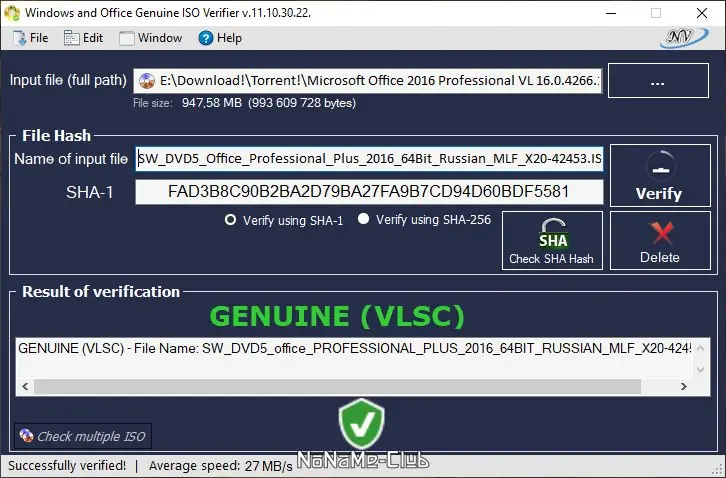
Task: Click the horizontal scrollbar right arrow
Action: pyautogui.click(x=684, y=386)
